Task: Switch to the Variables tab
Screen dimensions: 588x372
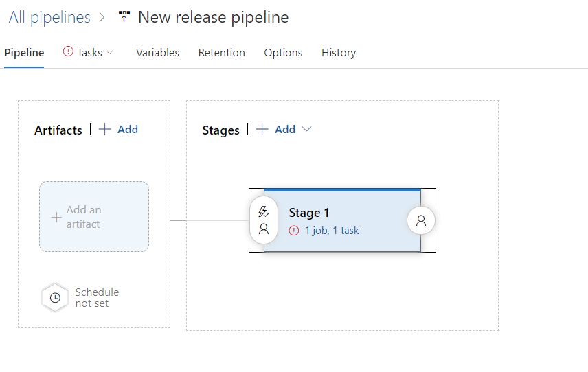Action: tap(157, 53)
